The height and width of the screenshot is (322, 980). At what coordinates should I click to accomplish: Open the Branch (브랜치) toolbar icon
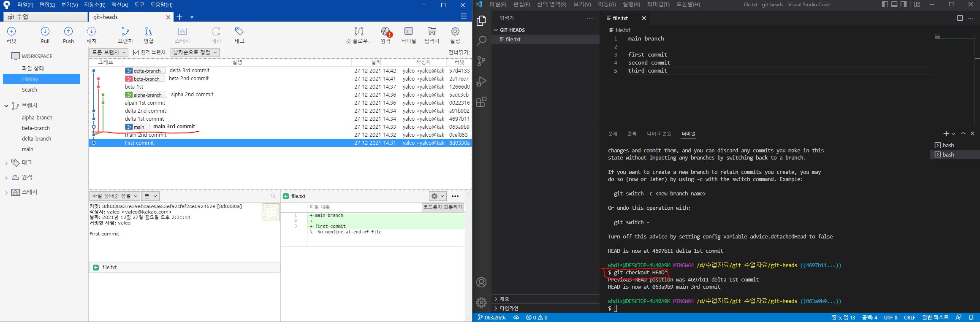coord(125,35)
